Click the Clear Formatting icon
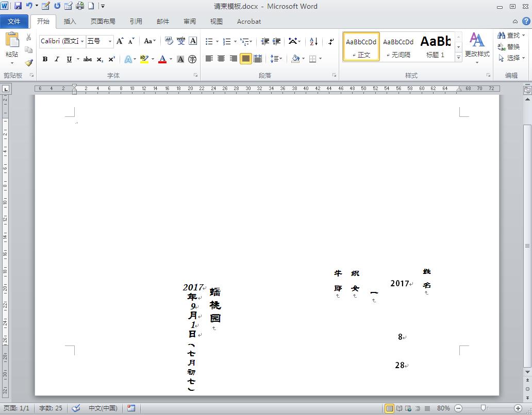This screenshot has width=532, height=415. tap(169, 41)
